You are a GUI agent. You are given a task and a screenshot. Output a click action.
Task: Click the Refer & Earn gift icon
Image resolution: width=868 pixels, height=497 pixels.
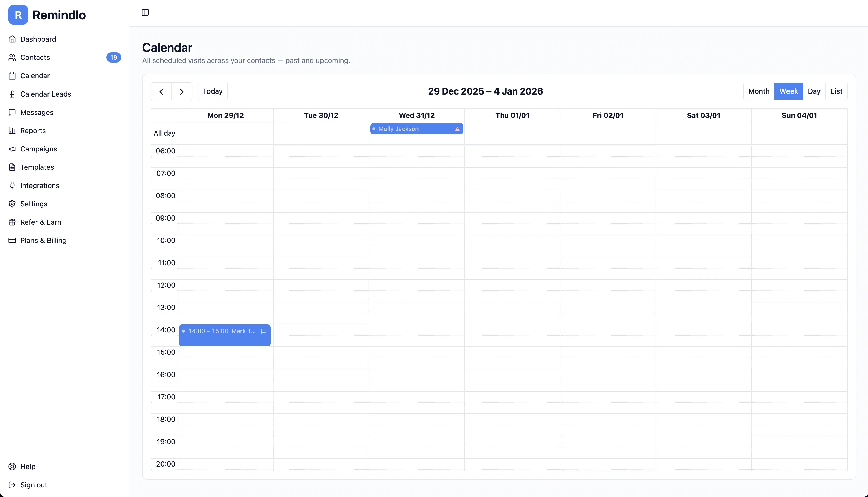coord(12,222)
